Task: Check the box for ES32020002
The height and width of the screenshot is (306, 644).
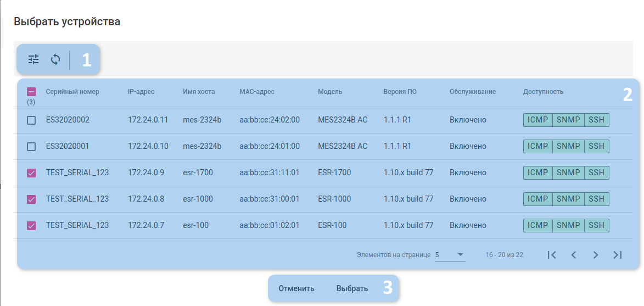Action: click(31, 120)
